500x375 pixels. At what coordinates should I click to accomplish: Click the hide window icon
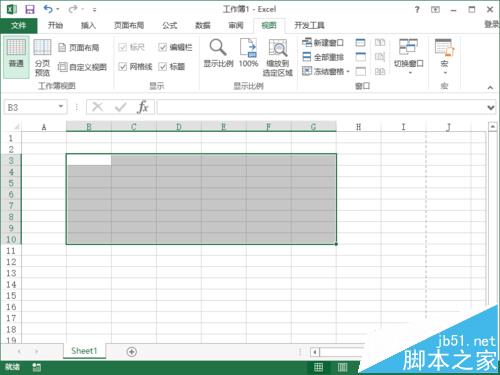(x=360, y=57)
